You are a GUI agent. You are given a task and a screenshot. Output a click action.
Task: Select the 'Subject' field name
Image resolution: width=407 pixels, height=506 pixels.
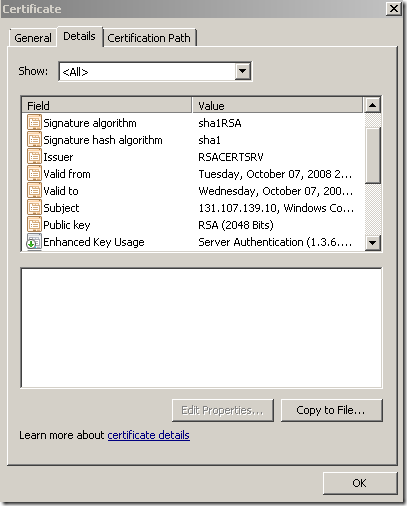61,208
